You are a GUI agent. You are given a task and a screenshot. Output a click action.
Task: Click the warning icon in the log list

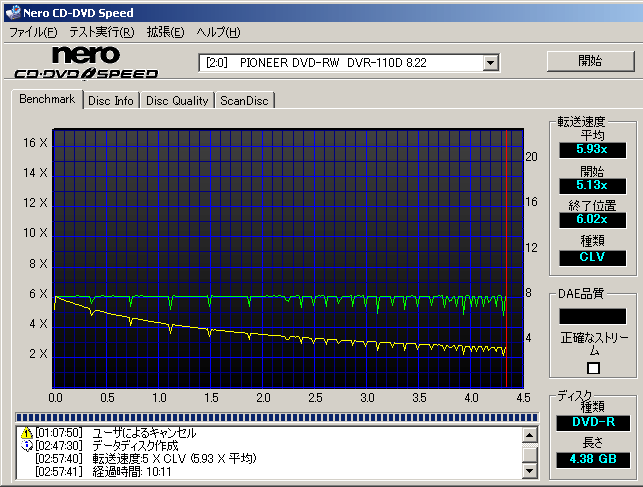(27, 432)
